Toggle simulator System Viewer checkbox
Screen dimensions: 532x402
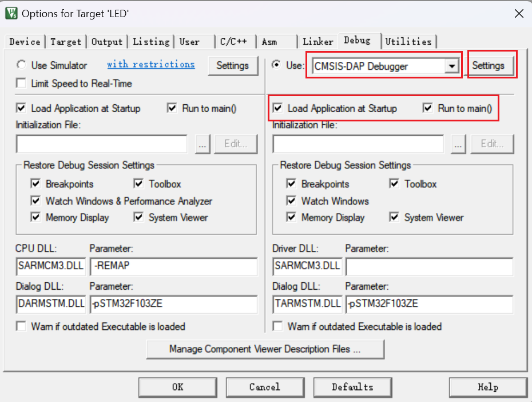pyautogui.click(x=138, y=217)
